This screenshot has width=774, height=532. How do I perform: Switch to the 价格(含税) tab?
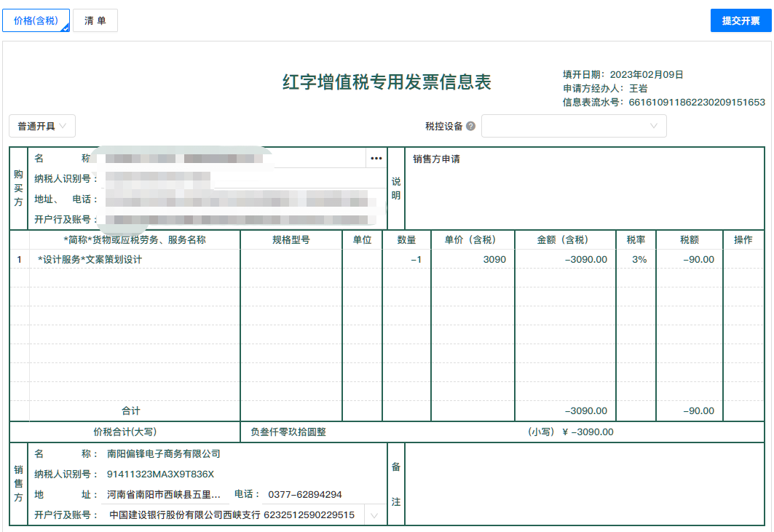36,20
